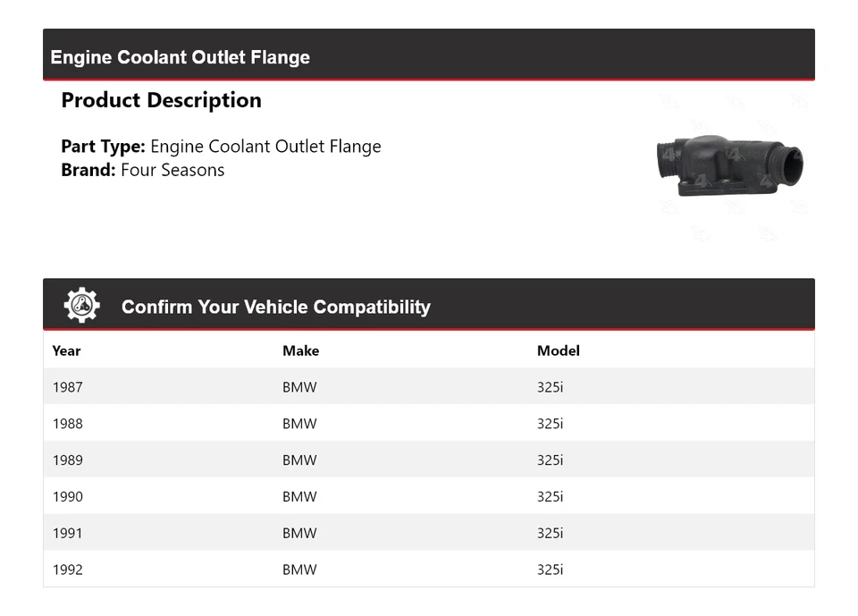Click the Four Seasons brand text
The width and height of the screenshot is (858, 616).
[x=172, y=170]
